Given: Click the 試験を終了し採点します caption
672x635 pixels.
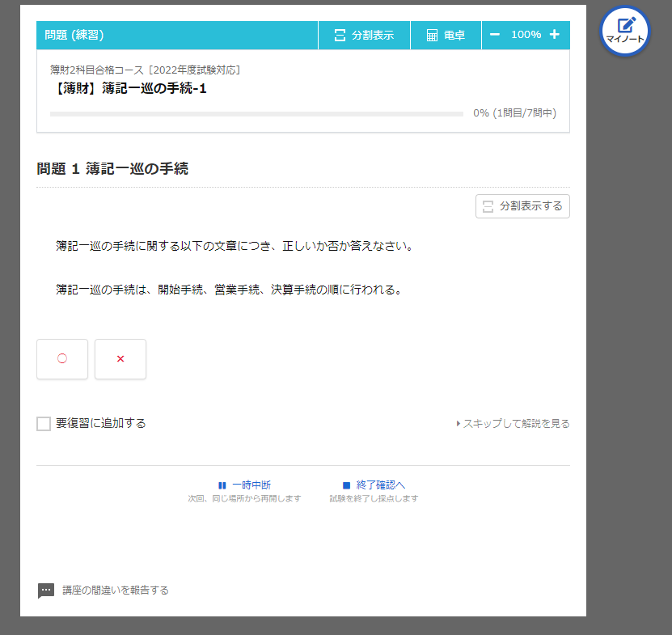Looking at the screenshot, I should click(x=374, y=498).
